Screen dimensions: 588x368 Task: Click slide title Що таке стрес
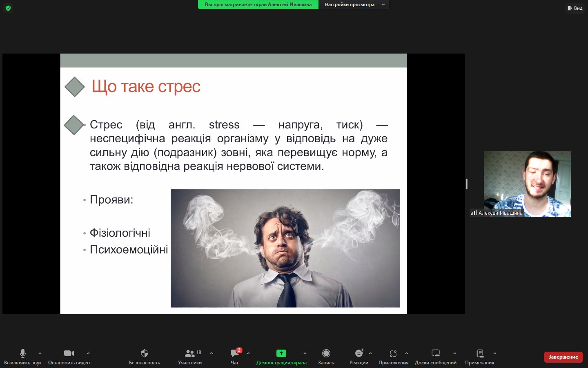pyautogui.click(x=146, y=86)
